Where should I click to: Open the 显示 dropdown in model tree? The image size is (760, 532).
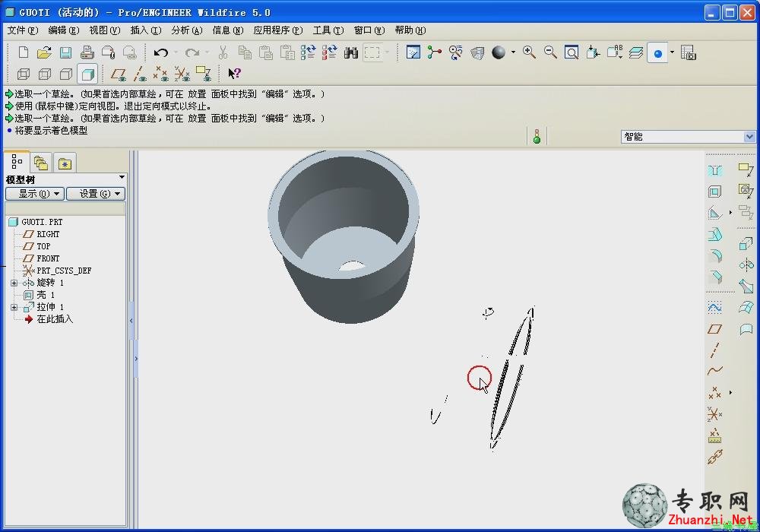pos(35,194)
